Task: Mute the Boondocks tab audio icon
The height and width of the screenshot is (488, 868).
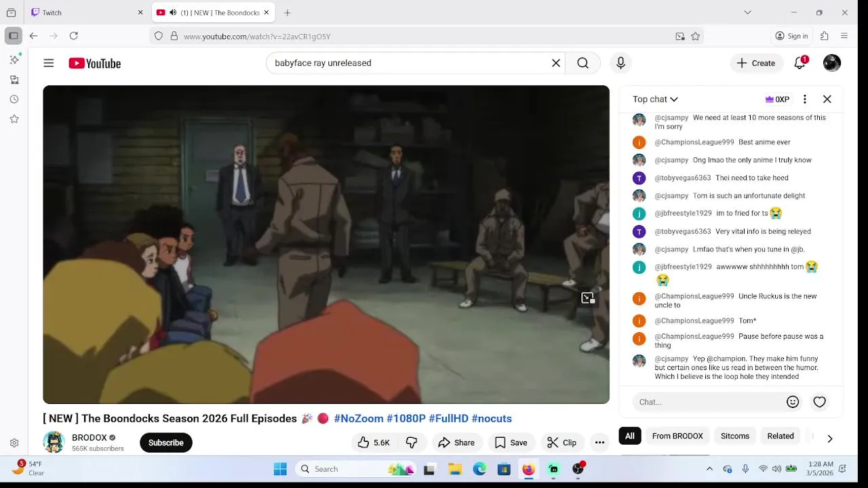Action: (173, 12)
